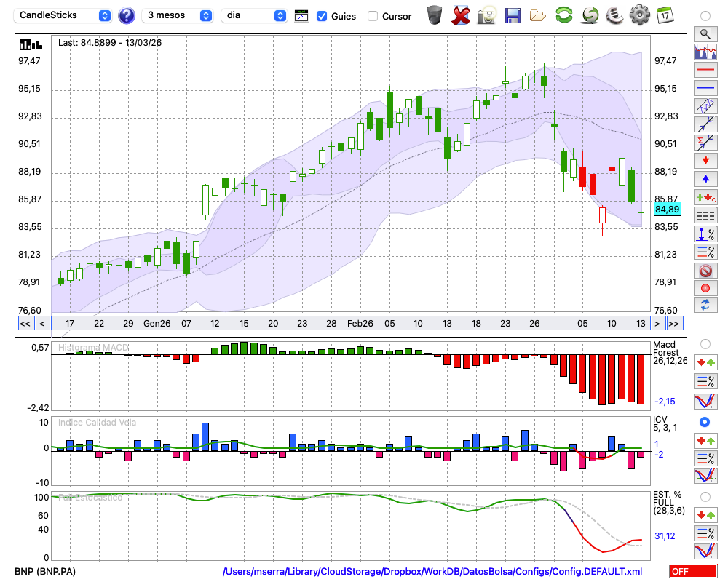Step forward with the > button

[657, 324]
